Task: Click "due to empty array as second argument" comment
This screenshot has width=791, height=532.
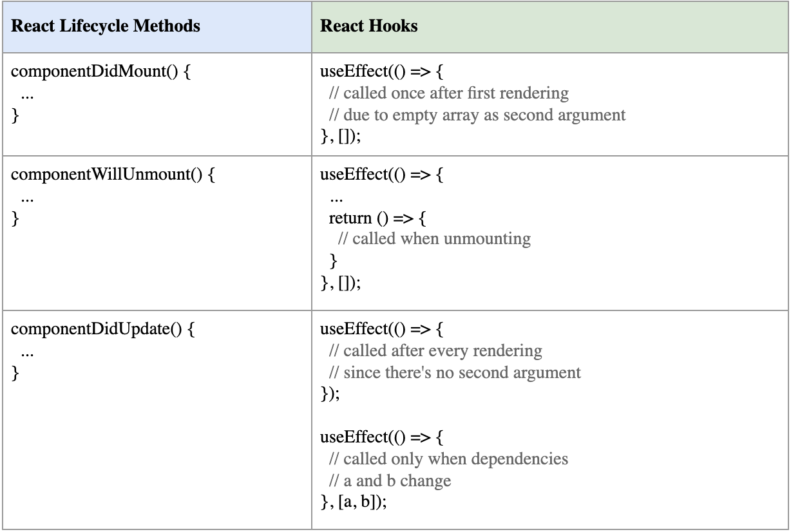Action: pyautogui.click(x=477, y=115)
